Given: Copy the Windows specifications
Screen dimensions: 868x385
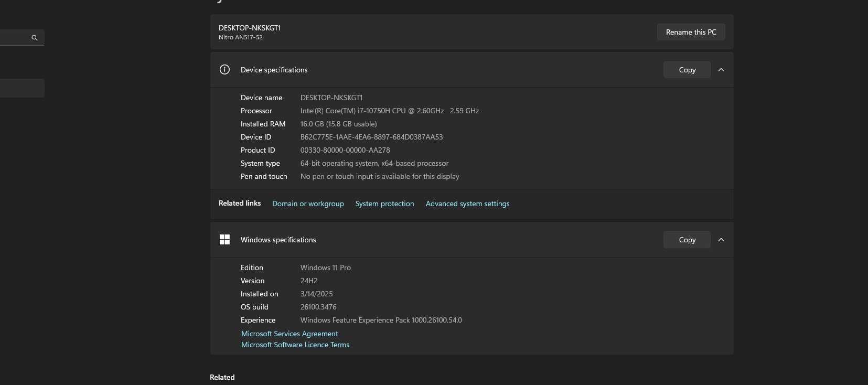Looking at the screenshot, I should click(x=687, y=240).
